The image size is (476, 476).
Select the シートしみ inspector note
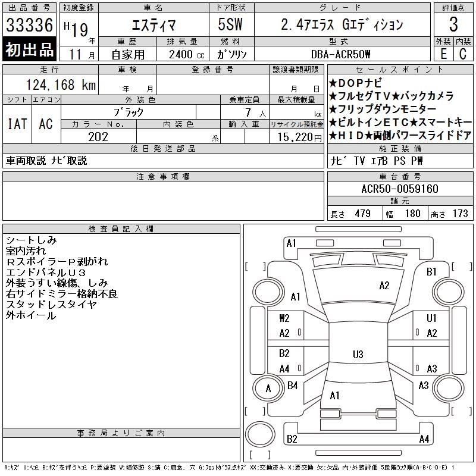click(x=32, y=240)
